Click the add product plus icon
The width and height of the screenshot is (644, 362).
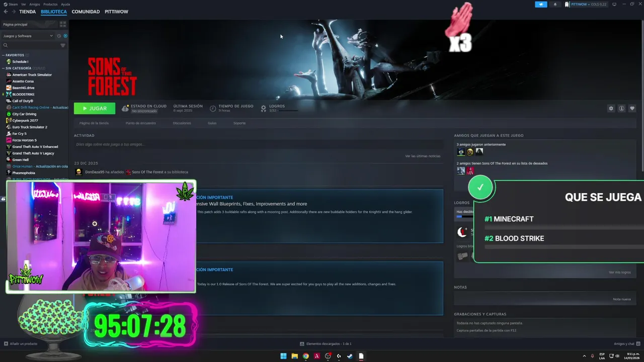point(6,344)
